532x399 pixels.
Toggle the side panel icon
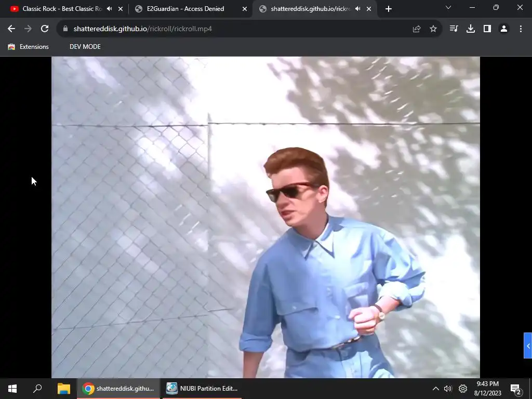click(x=487, y=29)
